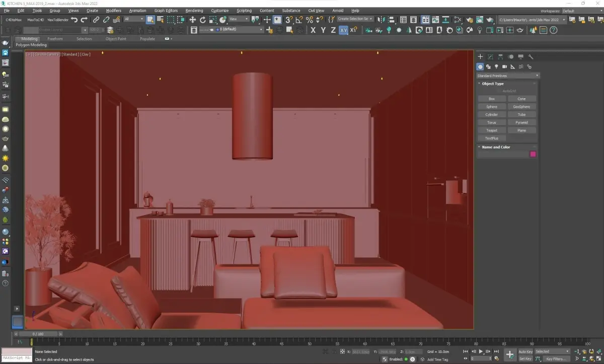This screenshot has width=604, height=364.
Task: Click the Render Production teapot icon
Action: (x=489, y=20)
